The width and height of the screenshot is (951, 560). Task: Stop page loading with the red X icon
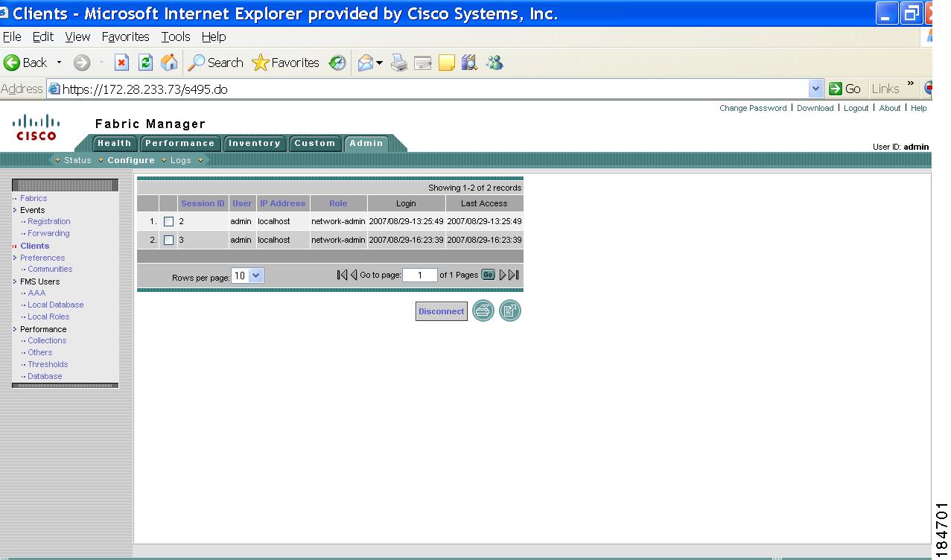(x=122, y=63)
